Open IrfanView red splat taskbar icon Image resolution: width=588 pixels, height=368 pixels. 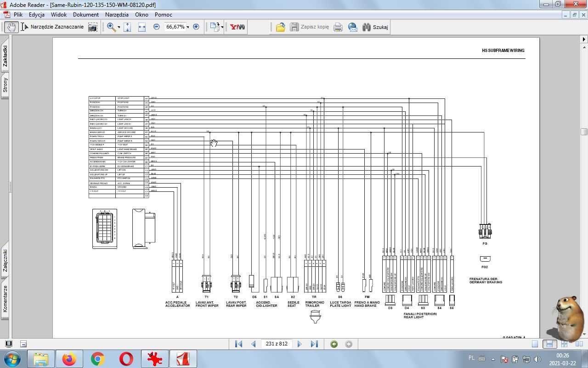(x=154, y=359)
